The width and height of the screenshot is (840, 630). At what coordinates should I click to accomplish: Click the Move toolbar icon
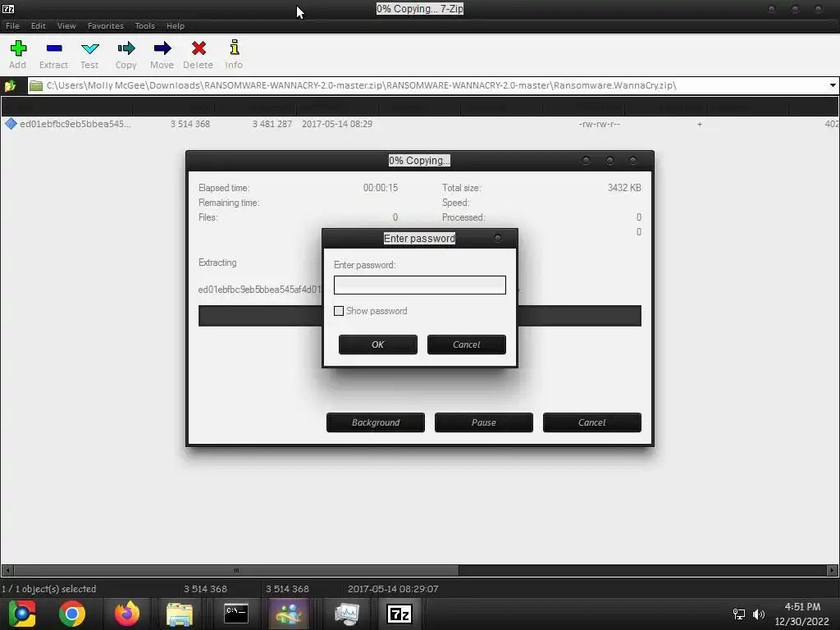162,48
